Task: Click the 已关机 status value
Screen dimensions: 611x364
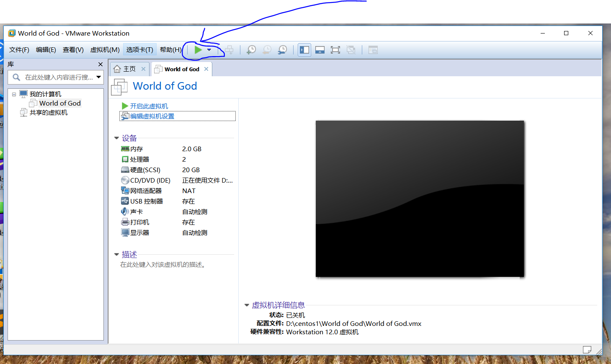Action: [x=296, y=315]
